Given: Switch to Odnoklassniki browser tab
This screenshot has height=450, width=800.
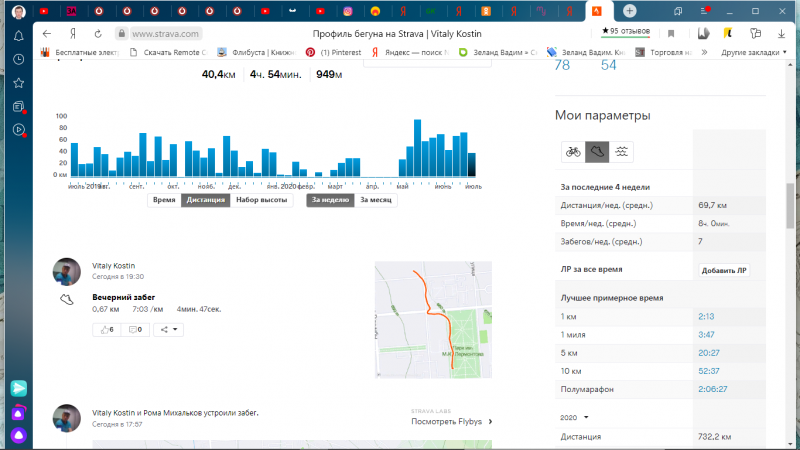Looking at the screenshot, I should click(486, 11).
